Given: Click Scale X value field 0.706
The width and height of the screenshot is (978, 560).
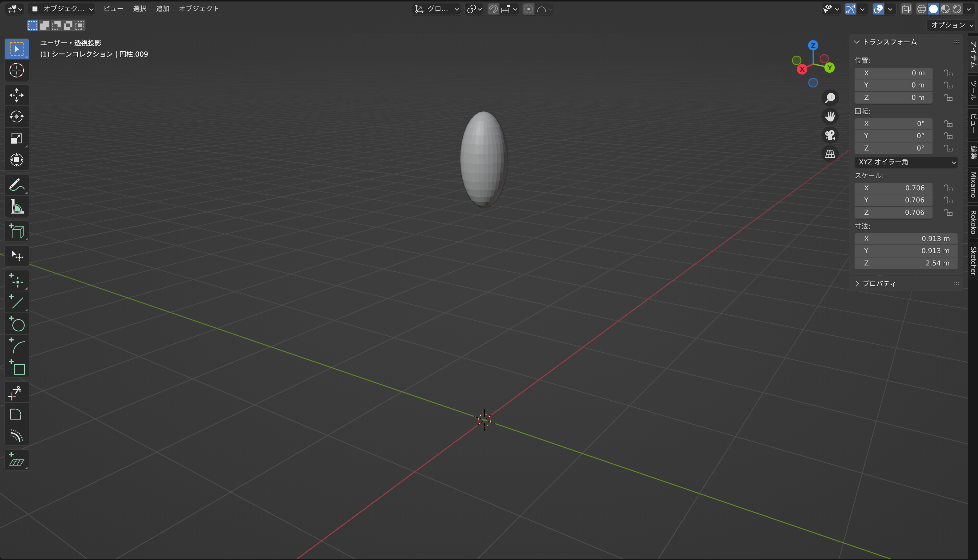Looking at the screenshot, I should click(893, 188).
